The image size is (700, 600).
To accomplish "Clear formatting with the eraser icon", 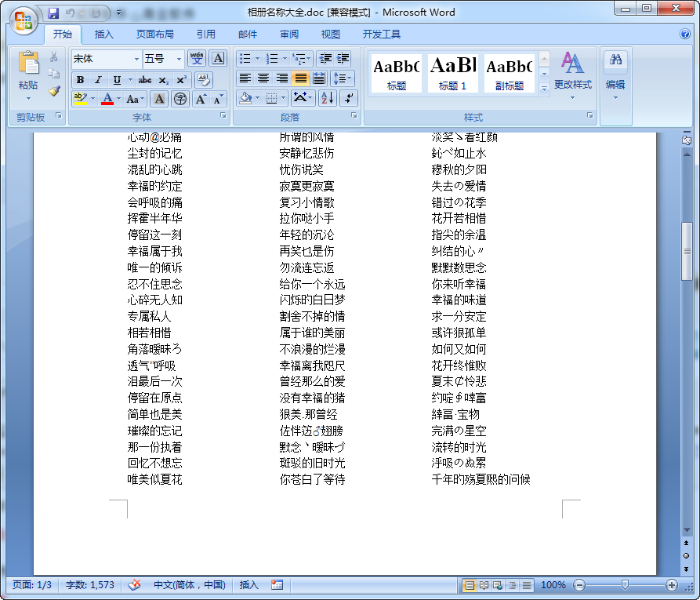I will 205,80.
